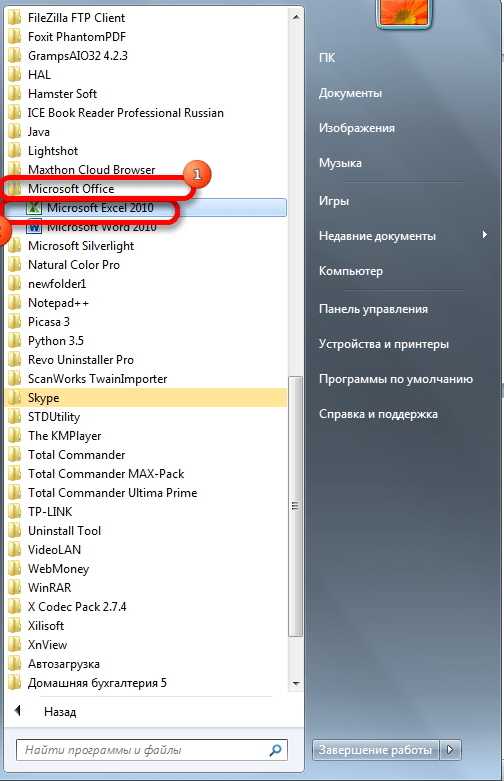Open Компьютер from the right pane
The width and height of the screenshot is (504, 781).
click(351, 271)
